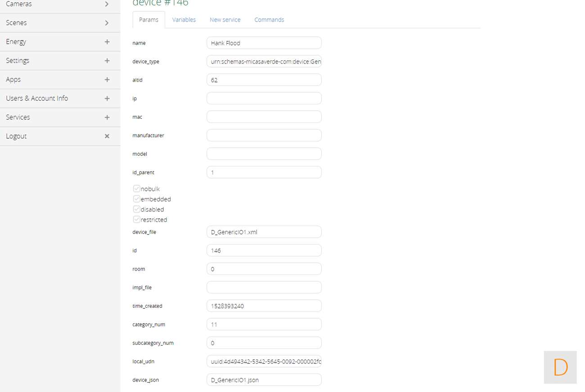Focus the device_file field with D_GenericIO1.xml

click(264, 232)
